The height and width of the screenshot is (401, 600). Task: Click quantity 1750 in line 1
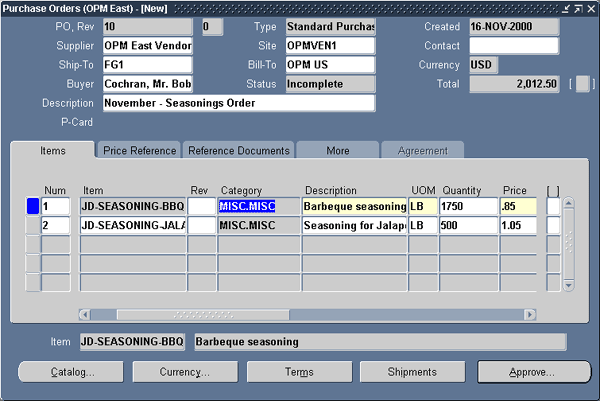pyautogui.click(x=468, y=206)
